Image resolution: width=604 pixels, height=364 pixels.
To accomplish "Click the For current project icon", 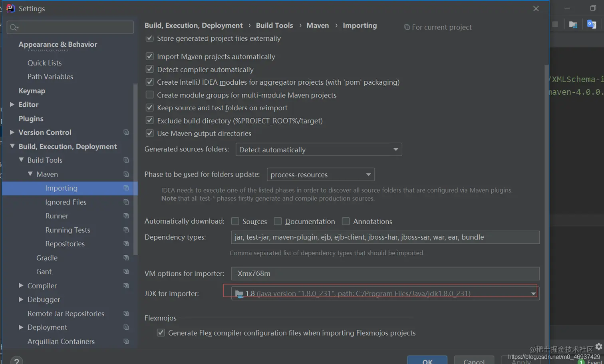I will (407, 27).
